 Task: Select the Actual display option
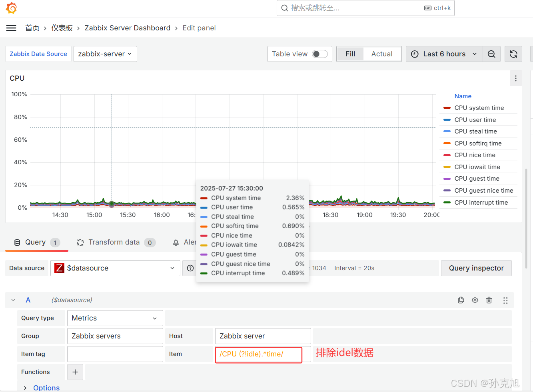(382, 54)
